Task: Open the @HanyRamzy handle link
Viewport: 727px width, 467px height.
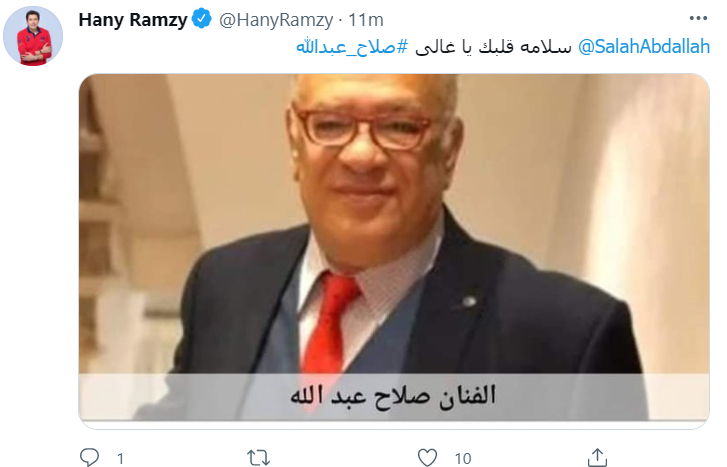Action: click(276, 20)
